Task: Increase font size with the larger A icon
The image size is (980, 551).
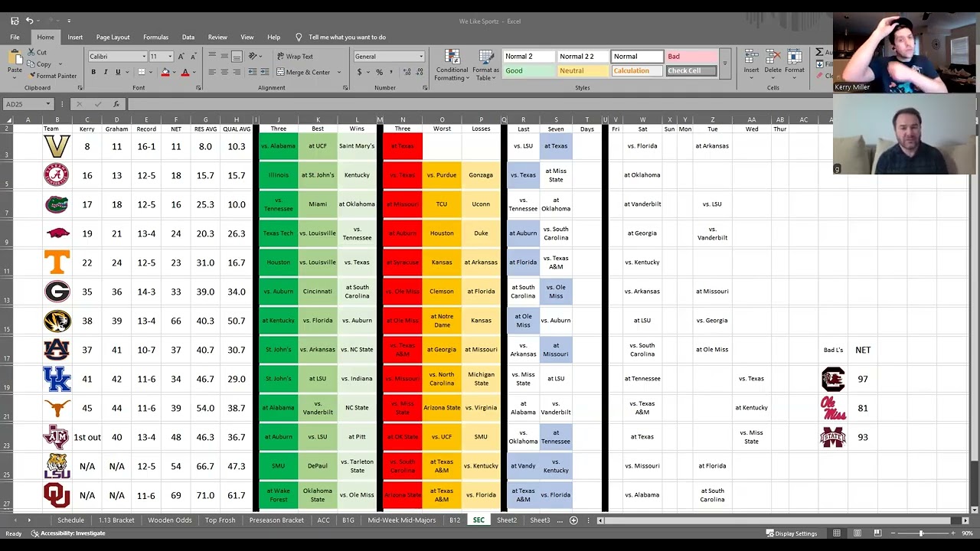Action: [181, 57]
